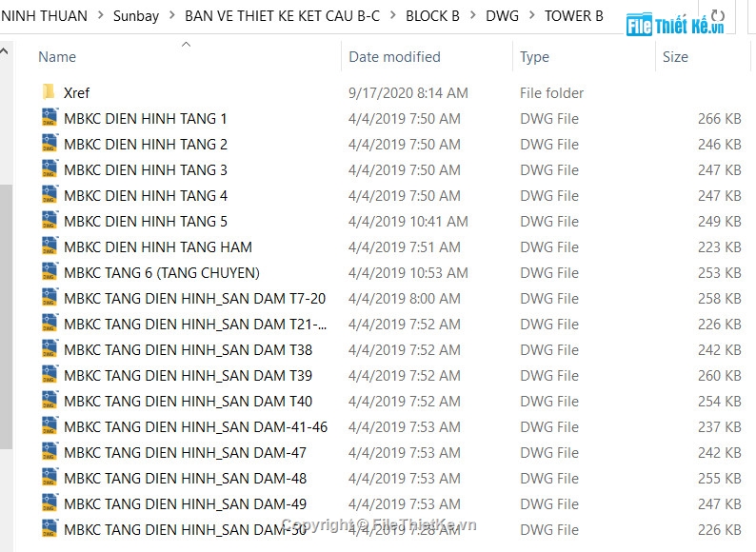
Task: Click the left pane vertical scrollbar thumb
Action: pos(6,317)
